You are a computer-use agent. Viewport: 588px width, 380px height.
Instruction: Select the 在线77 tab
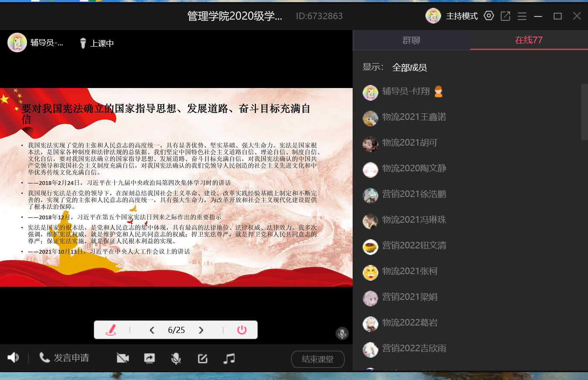click(x=529, y=41)
